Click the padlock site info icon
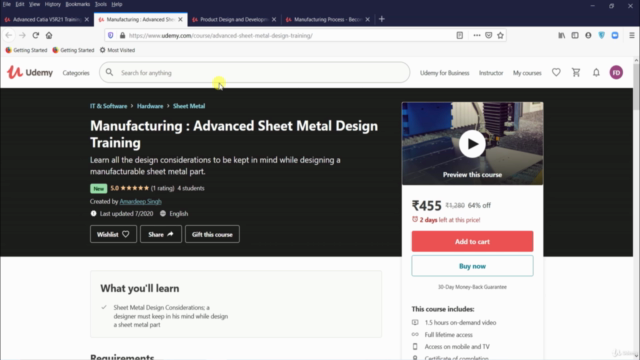The image size is (640, 360). (x=122, y=36)
